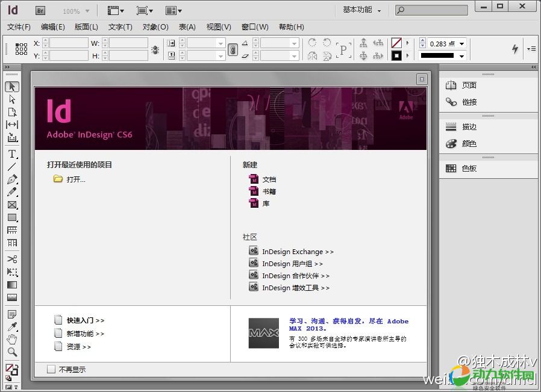Activate the Direct Selection tool

[x=12, y=99]
